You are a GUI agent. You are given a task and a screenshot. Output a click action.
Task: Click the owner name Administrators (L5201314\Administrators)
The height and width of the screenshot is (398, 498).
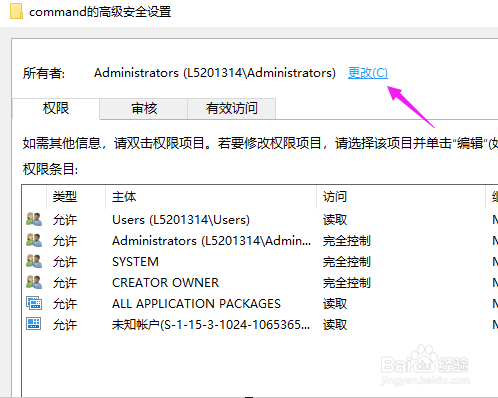pos(215,73)
